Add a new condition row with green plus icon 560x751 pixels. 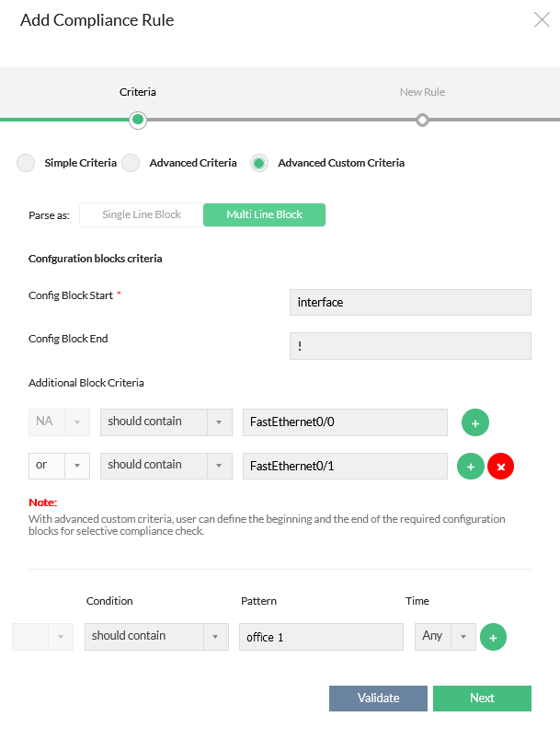[493, 636]
